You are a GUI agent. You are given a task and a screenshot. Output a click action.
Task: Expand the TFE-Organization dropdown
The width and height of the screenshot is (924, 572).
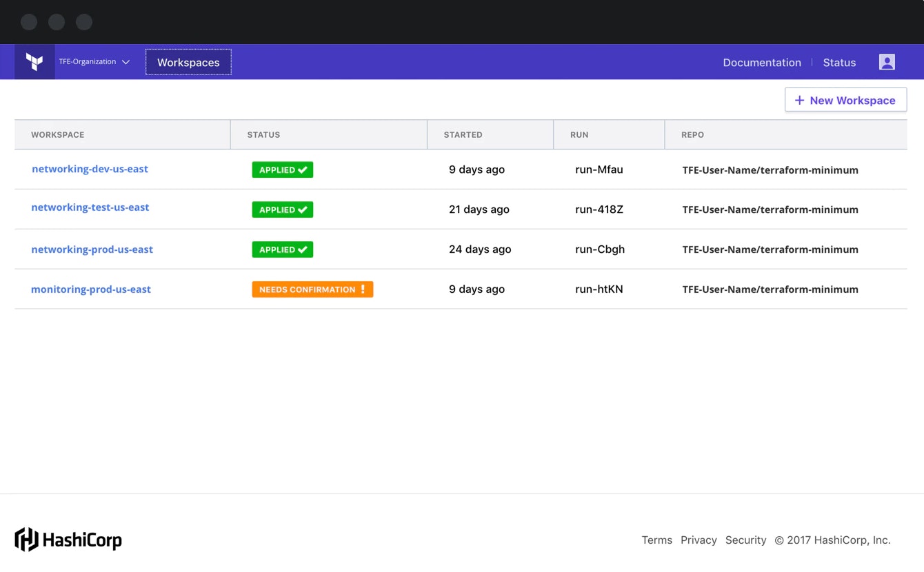[94, 62]
